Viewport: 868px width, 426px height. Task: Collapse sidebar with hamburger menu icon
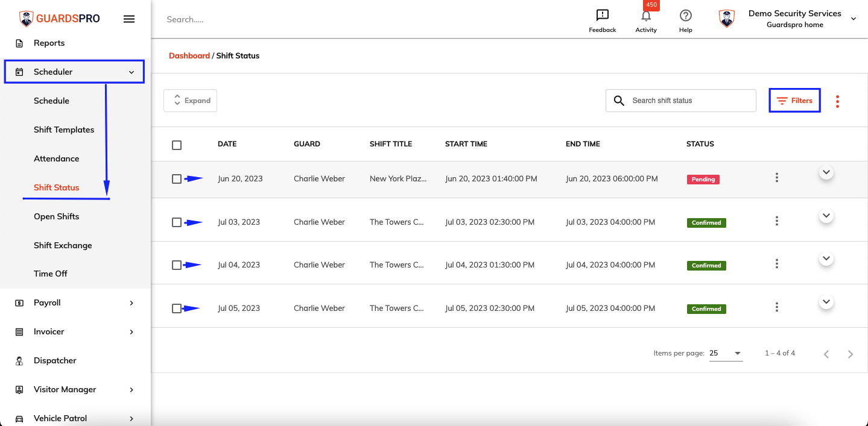pos(128,19)
